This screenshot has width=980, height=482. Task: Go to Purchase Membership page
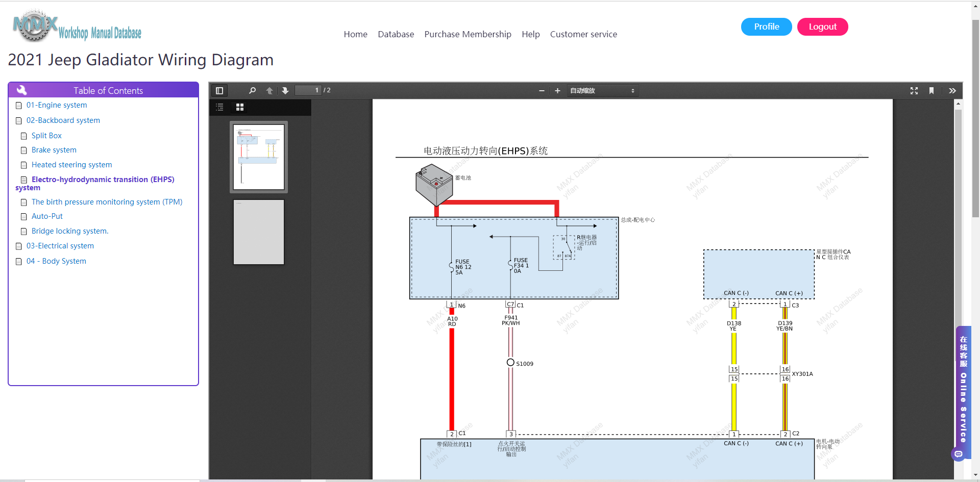[468, 34]
